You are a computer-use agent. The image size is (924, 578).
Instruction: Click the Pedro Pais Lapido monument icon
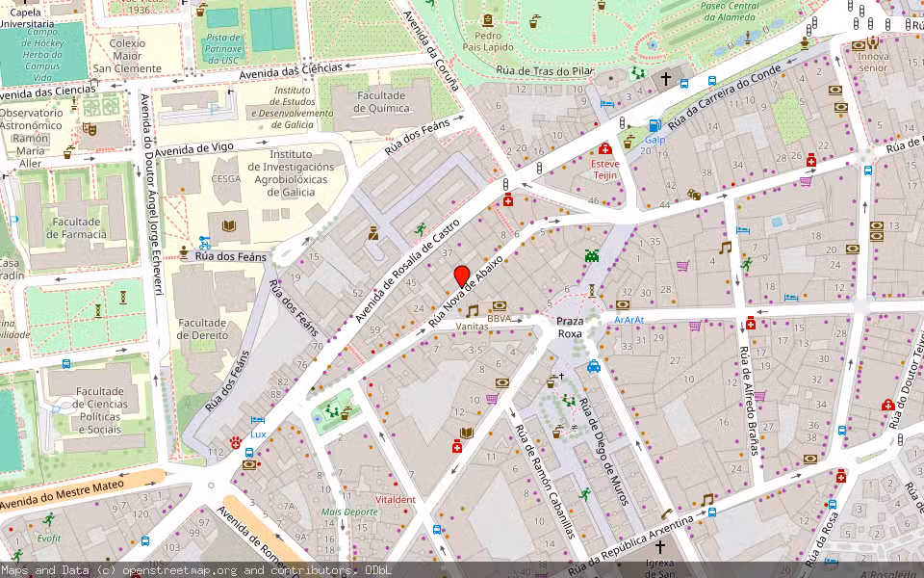coord(488,20)
